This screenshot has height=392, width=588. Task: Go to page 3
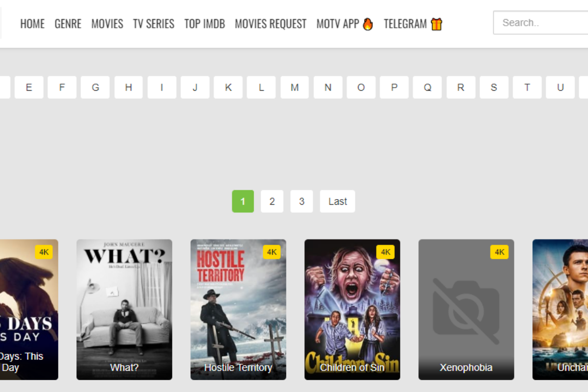pyautogui.click(x=302, y=202)
